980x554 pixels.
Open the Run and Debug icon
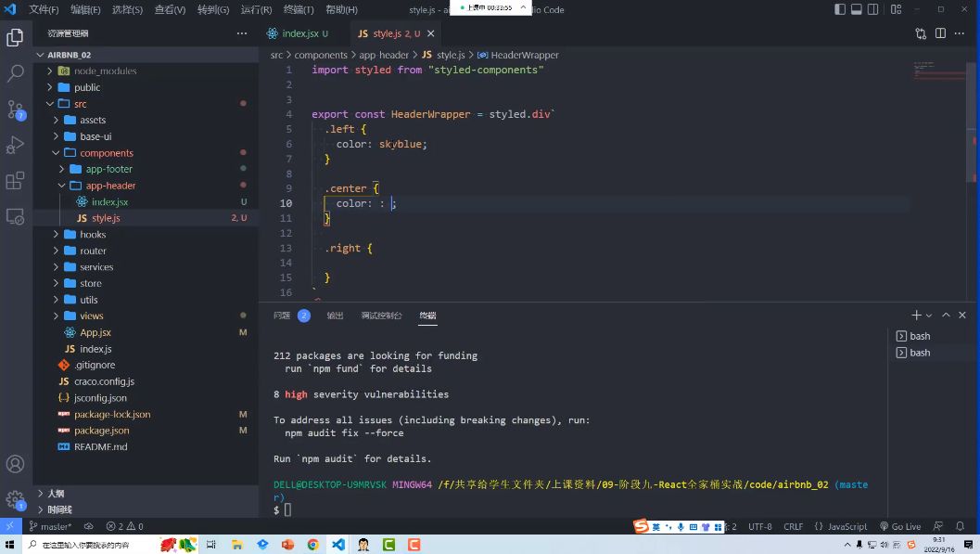point(14,145)
